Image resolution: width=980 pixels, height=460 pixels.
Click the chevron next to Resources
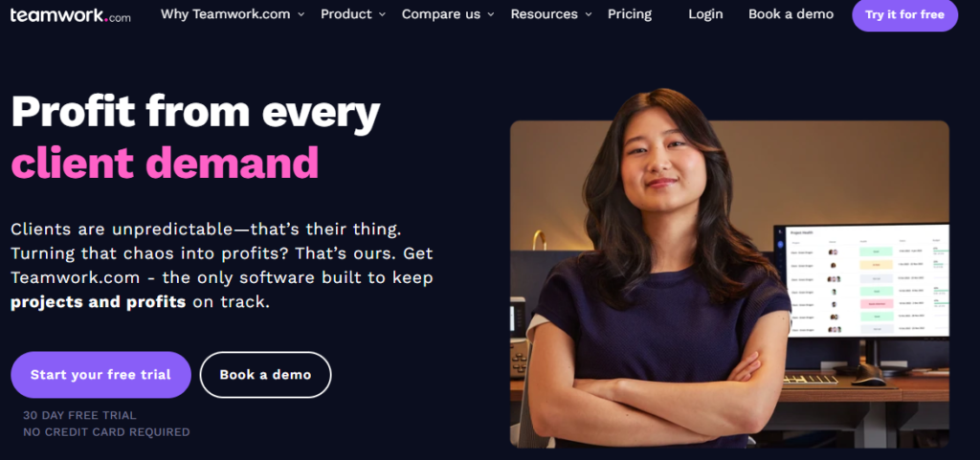coord(589,14)
